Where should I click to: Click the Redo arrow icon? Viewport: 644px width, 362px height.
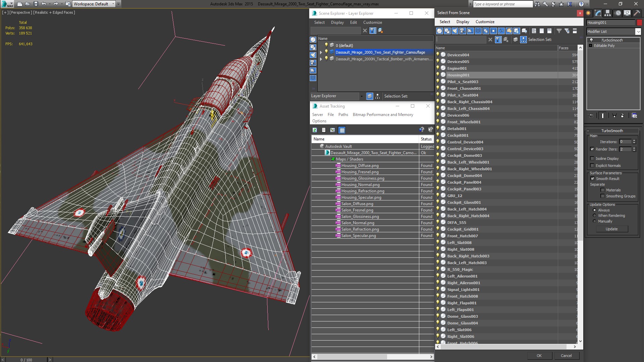[x=56, y=4]
